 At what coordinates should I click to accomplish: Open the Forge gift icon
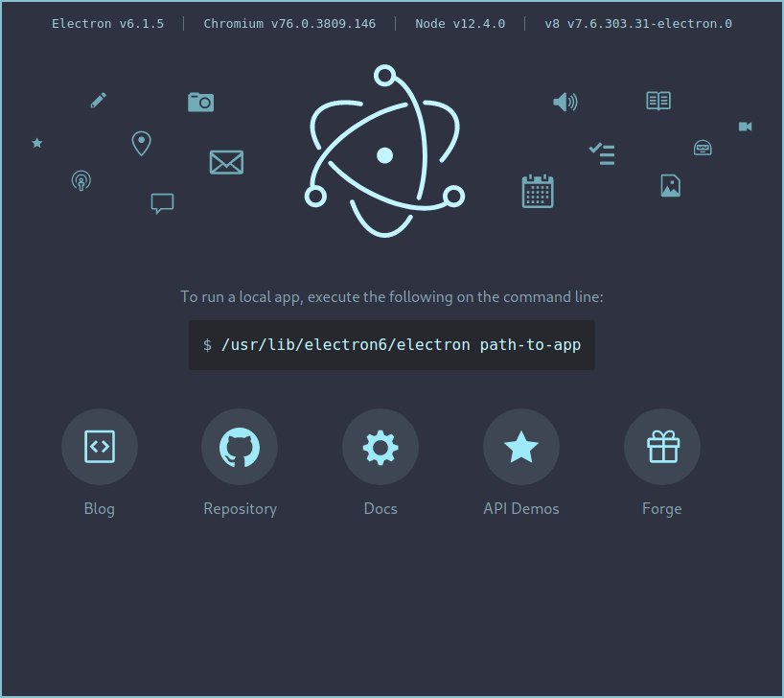point(662,447)
